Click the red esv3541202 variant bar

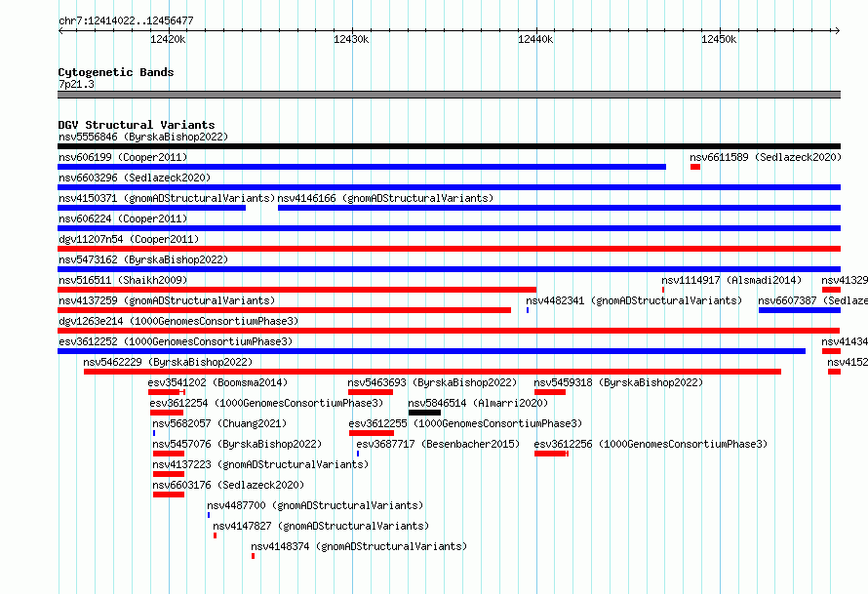point(166,392)
